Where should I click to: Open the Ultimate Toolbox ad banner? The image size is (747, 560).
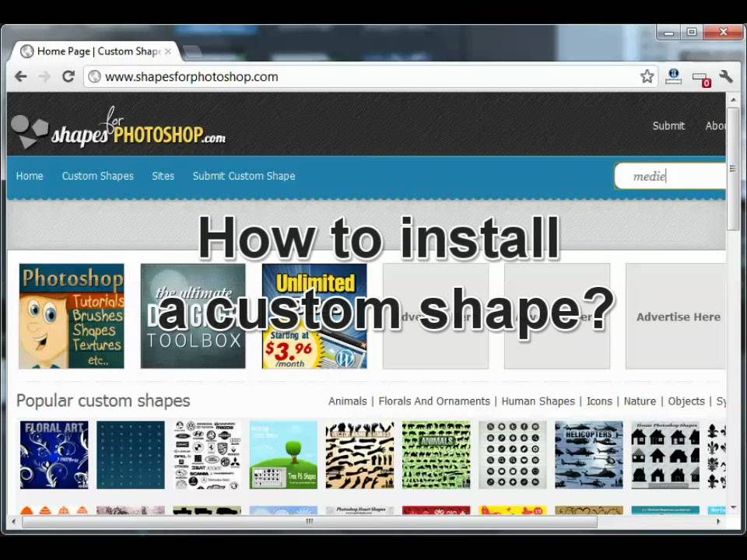pyautogui.click(x=193, y=317)
